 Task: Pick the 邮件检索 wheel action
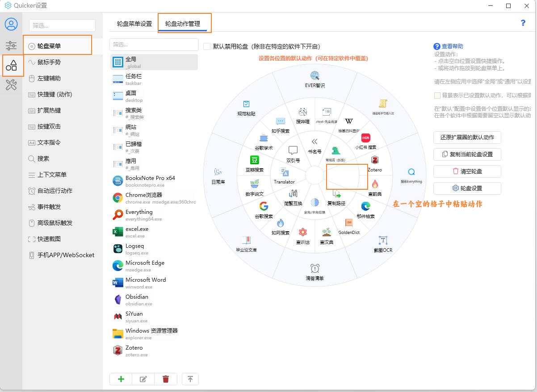(366, 210)
